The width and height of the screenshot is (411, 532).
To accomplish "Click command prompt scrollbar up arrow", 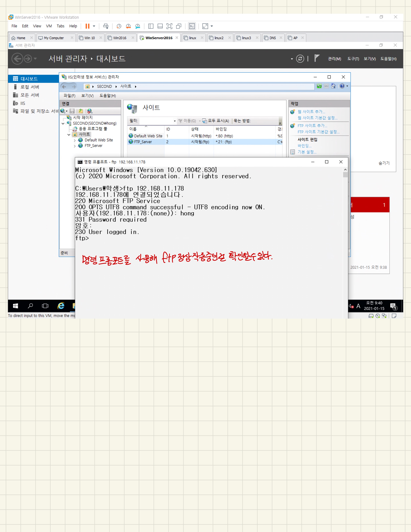I will pos(345,169).
